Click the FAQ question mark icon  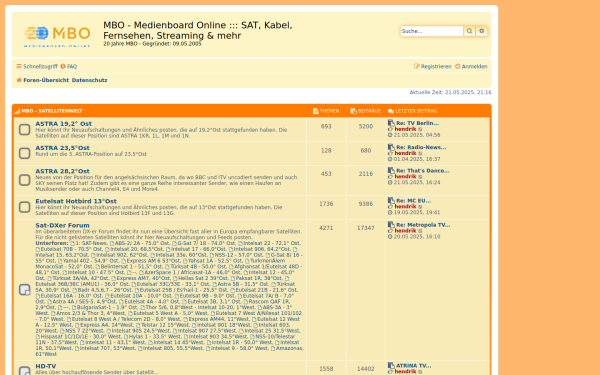coord(63,66)
